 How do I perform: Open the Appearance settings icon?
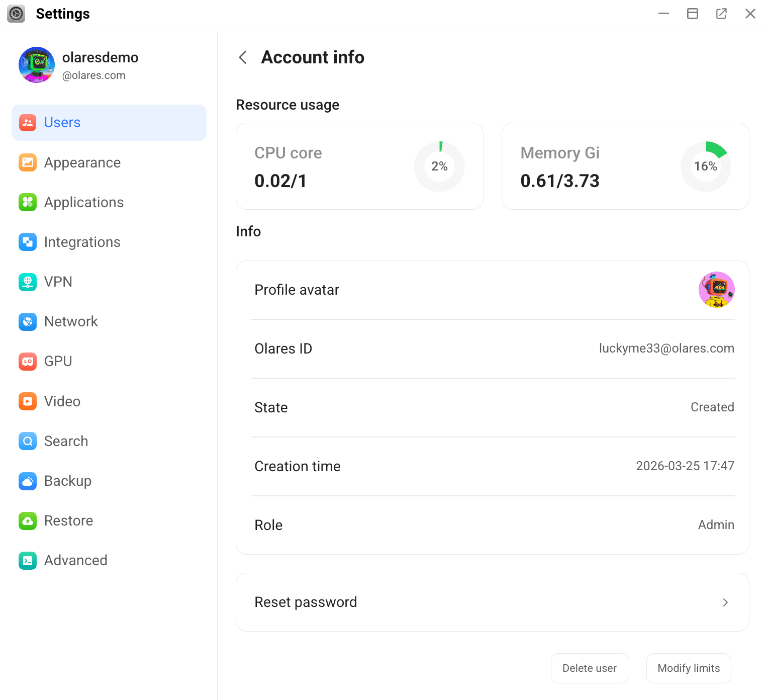pyautogui.click(x=28, y=162)
